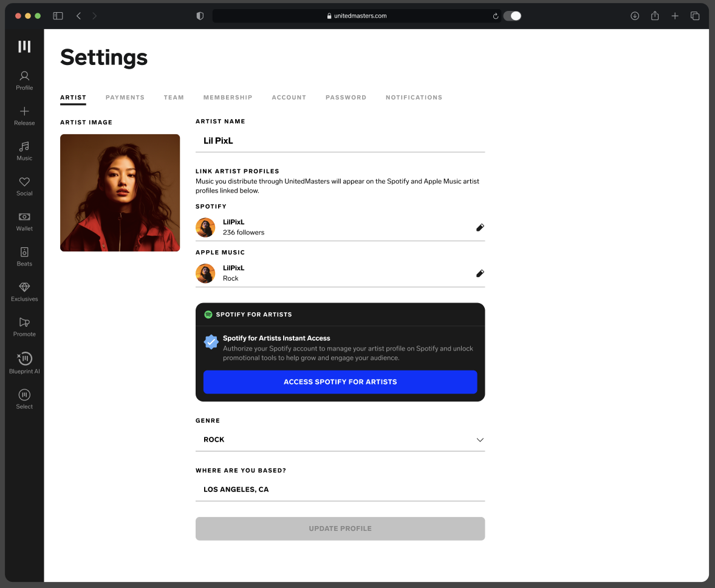Reload the unitedmasters.com page
This screenshot has height=588, width=715.
coord(495,16)
